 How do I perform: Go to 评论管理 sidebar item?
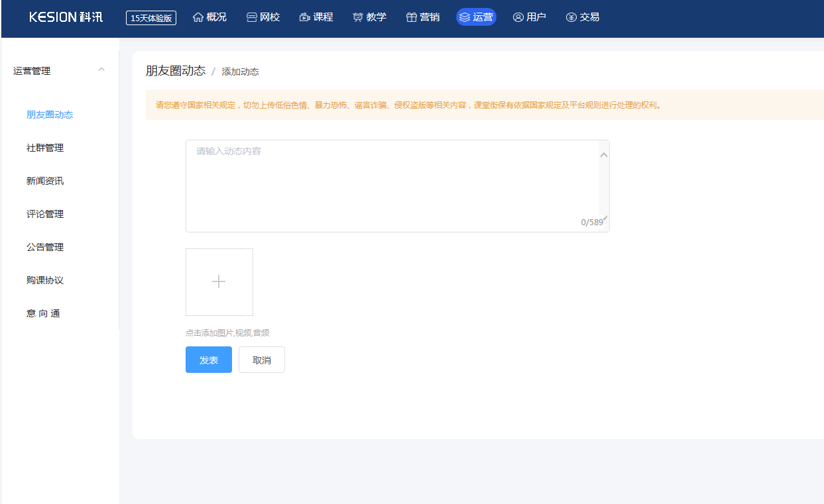(45, 214)
